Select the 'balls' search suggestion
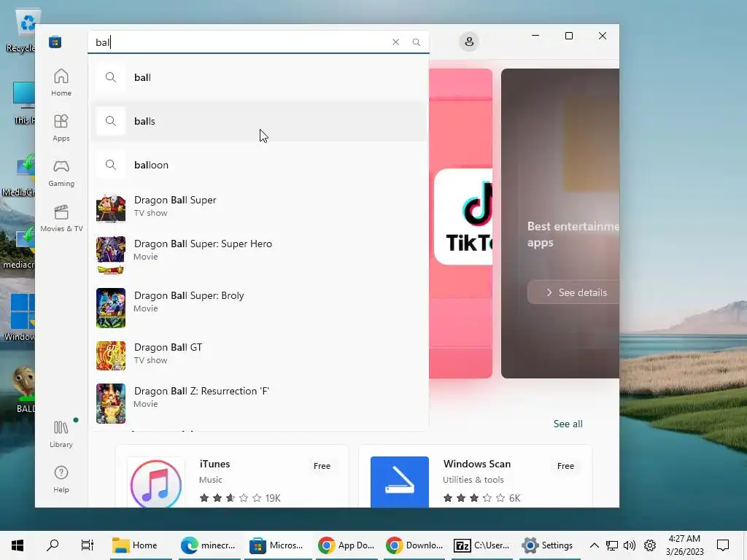Viewport: 747px width, 560px height. click(259, 121)
